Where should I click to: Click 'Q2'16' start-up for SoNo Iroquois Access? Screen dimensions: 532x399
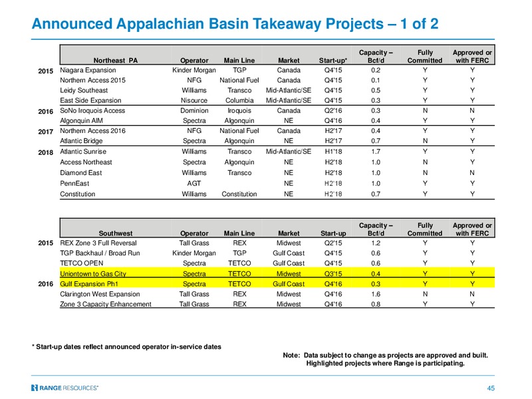pyautogui.click(x=333, y=110)
